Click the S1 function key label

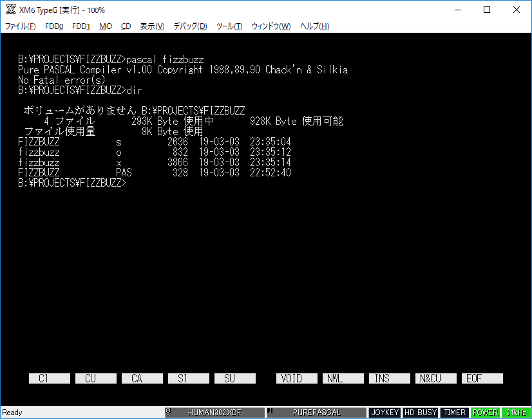(189, 378)
